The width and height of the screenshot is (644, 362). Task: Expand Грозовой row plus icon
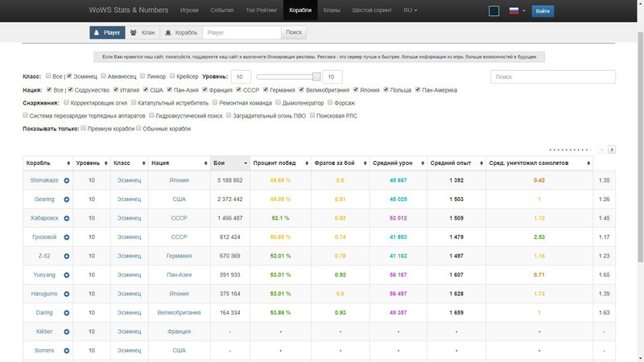[67, 237]
